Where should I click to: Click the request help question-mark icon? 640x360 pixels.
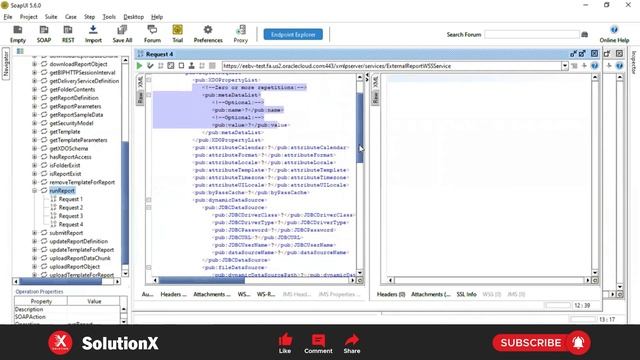[x=594, y=66]
